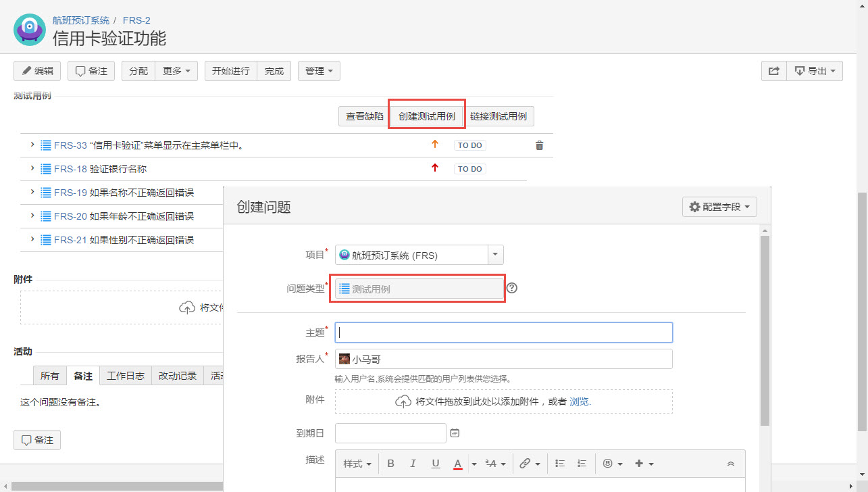The image size is (868, 492).
Task: Open the 导出 export dropdown
Action: [815, 71]
